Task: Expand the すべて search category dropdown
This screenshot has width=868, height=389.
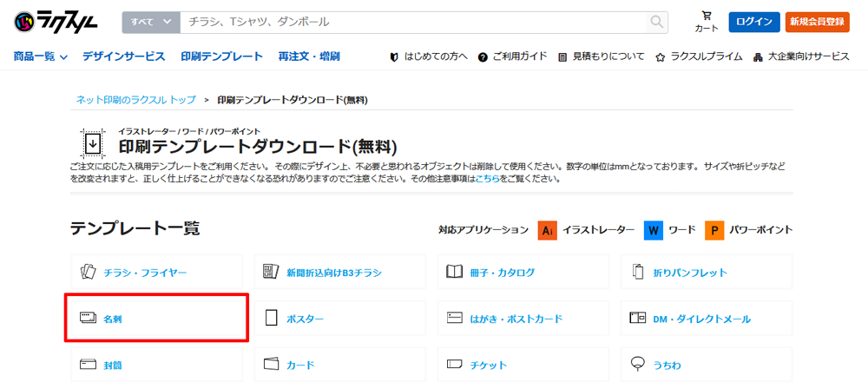Action: coord(151,22)
